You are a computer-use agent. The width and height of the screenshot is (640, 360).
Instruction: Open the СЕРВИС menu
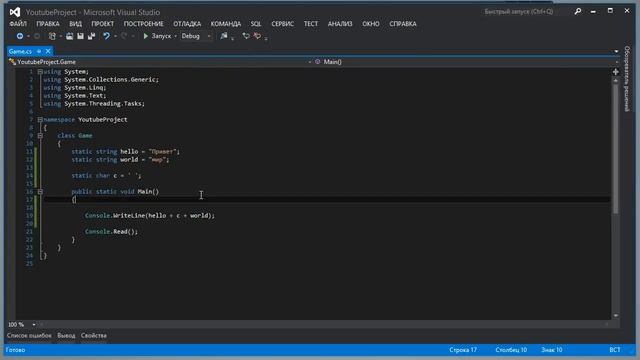tap(282, 24)
